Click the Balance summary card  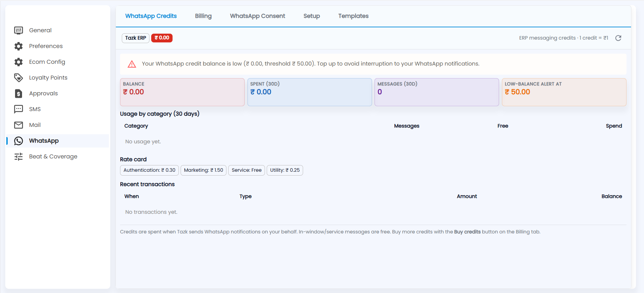(x=182, y=92)
